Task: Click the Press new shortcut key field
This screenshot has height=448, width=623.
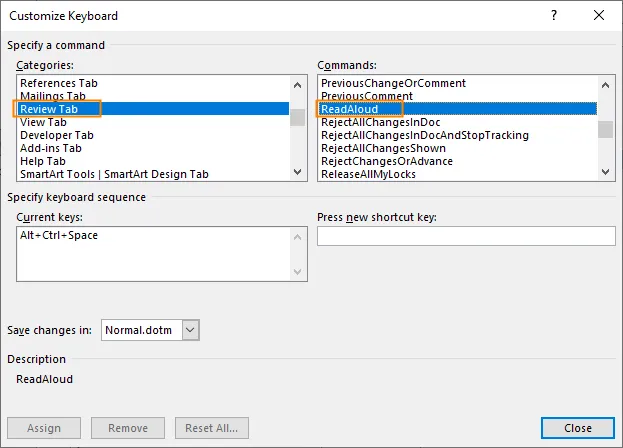Action: (465, 236)
